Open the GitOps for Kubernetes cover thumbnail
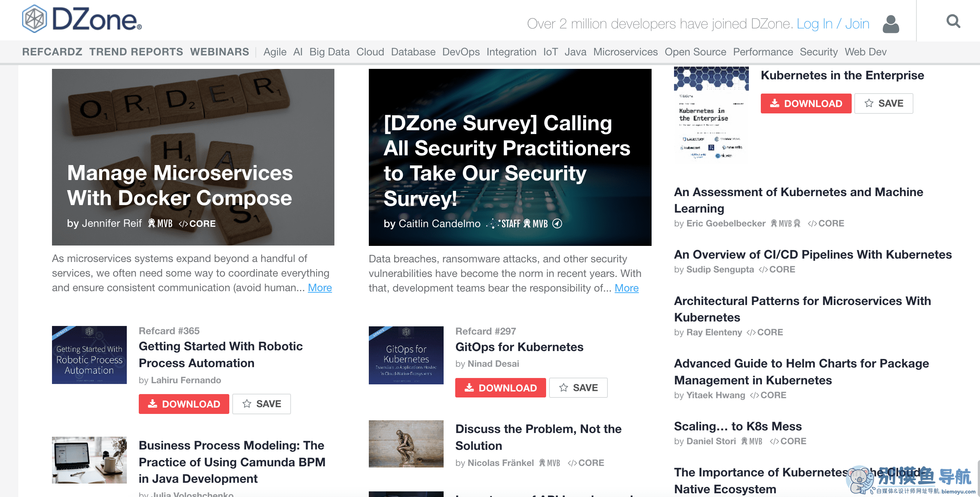 pyautogui.click(x=405, y=355)
